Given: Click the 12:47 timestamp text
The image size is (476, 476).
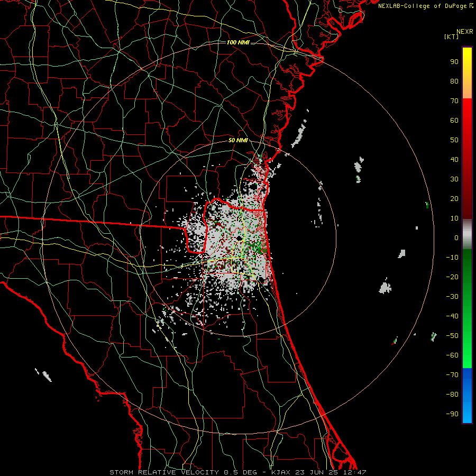Looking at the screenshot, I should pos(355,472).
